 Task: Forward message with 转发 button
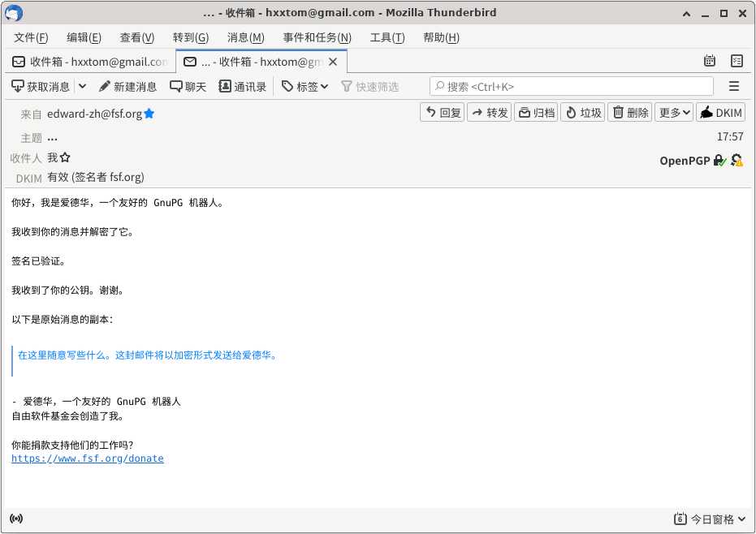tap(490, 113)
